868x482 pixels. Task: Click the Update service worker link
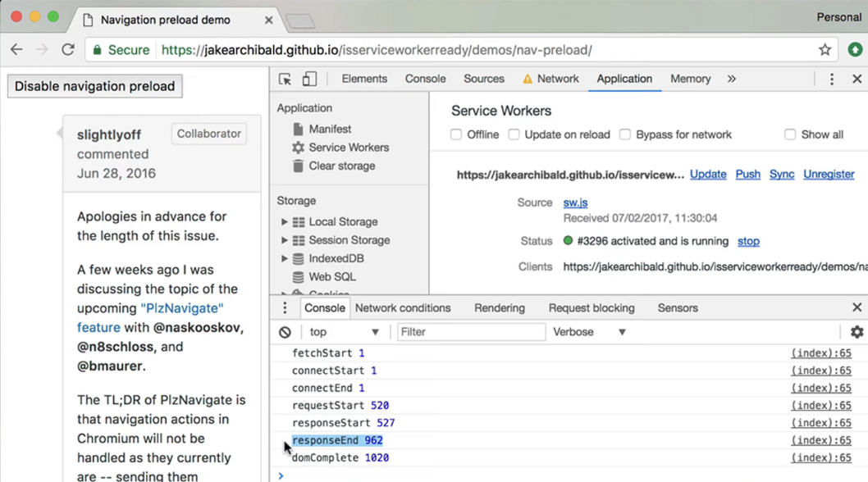pyautogui.click(x=708, y=175)
